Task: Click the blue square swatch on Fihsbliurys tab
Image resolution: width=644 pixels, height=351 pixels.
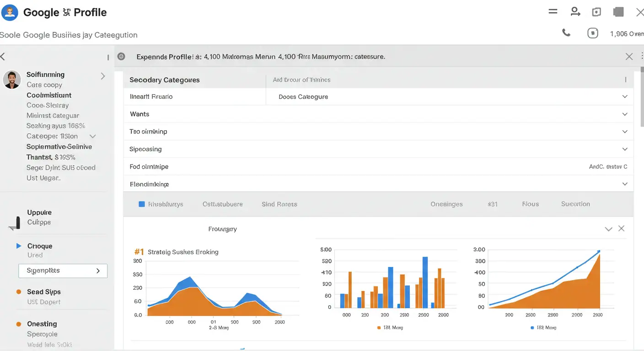Action: 142,204
